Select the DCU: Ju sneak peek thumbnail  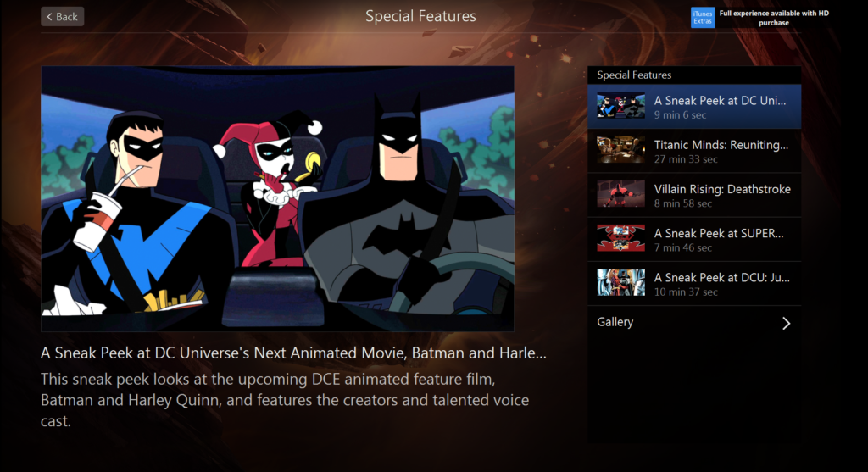[620, 282]
